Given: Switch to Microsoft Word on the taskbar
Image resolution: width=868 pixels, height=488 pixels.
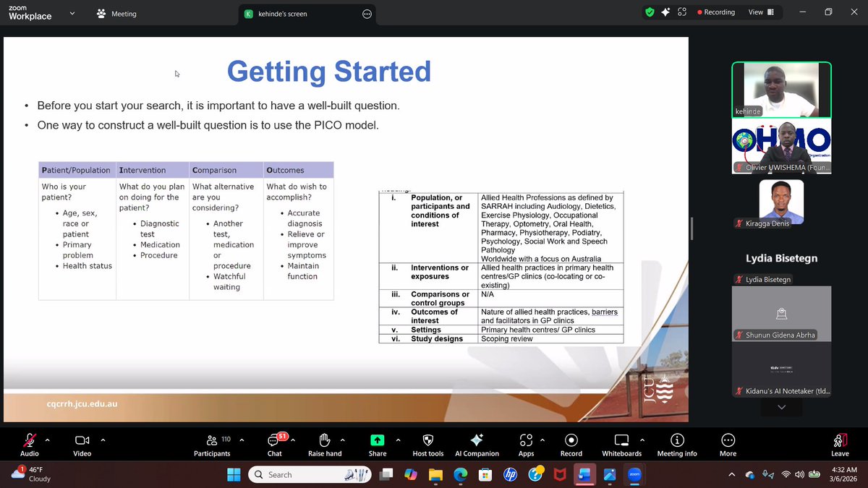Looking at the screenshot, I should (584, 474).
